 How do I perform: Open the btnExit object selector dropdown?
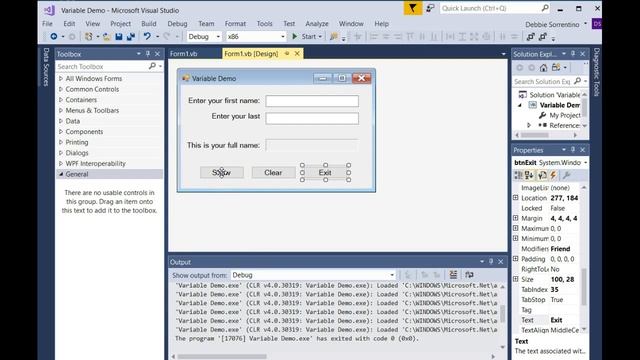click(585, 163)
